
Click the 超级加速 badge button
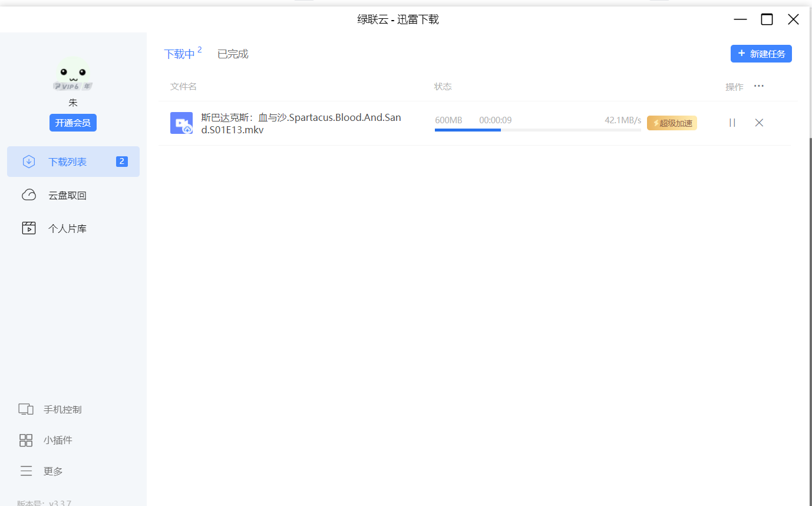672,123
